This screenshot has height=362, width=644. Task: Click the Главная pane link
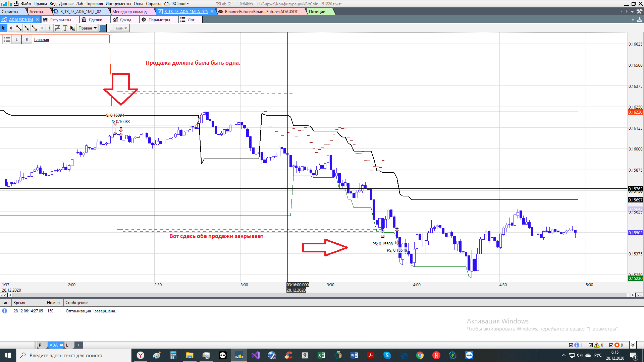pyautogui.click(x=42, y=40)
